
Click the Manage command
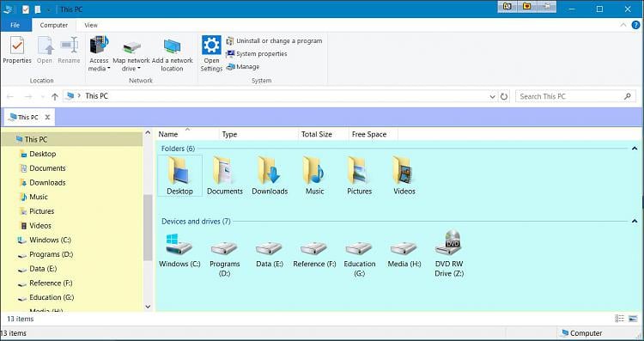(243, 66)
